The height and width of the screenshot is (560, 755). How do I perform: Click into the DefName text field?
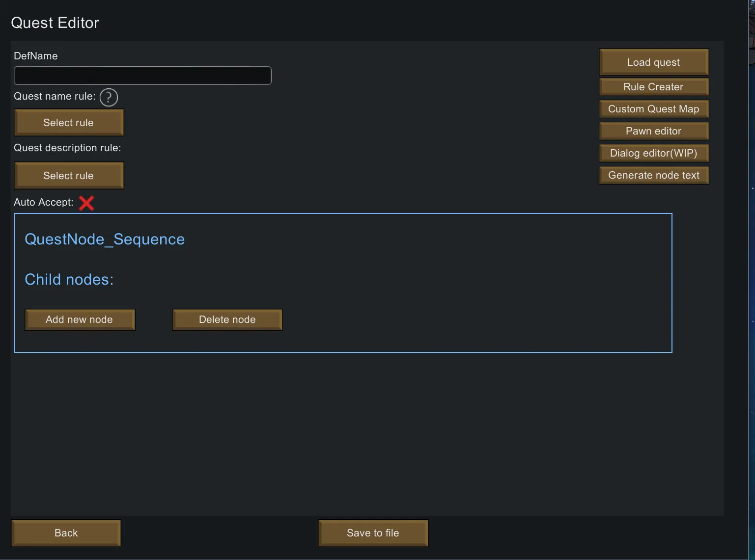142,76
